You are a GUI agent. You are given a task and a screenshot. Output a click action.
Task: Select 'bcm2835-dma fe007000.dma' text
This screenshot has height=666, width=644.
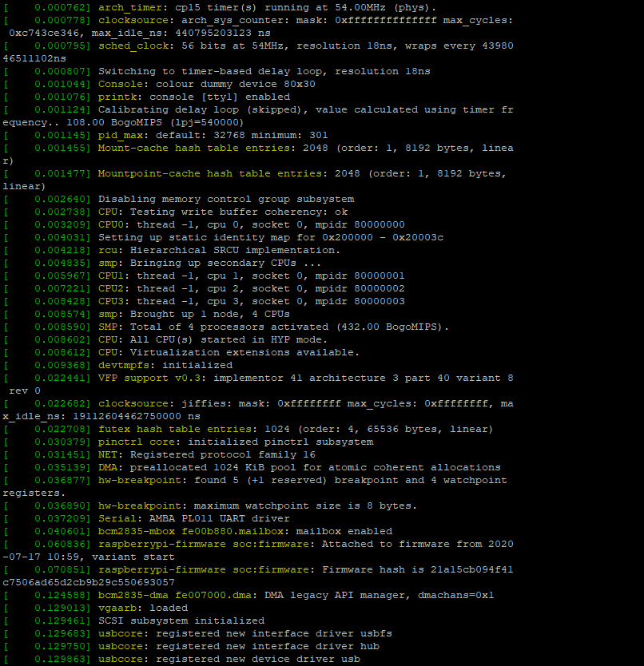pos(175,596)
